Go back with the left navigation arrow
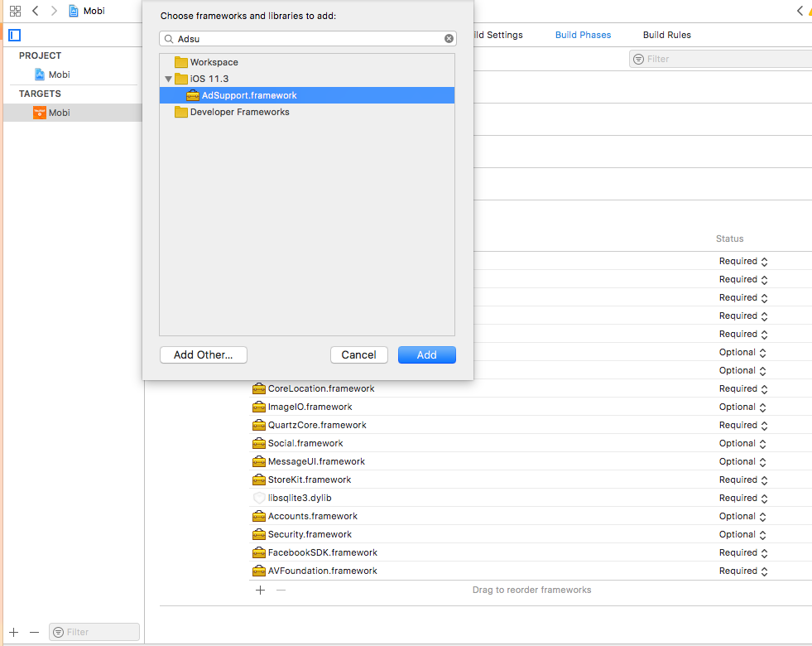 35,11
